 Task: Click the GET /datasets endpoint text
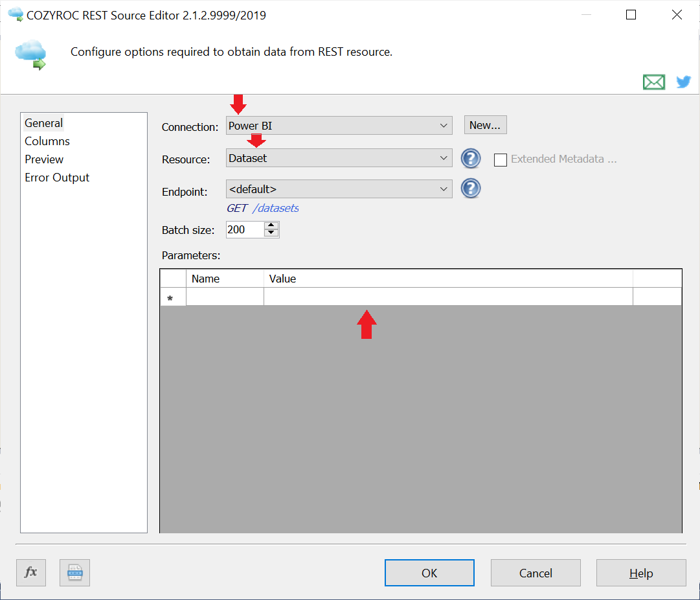262,208
